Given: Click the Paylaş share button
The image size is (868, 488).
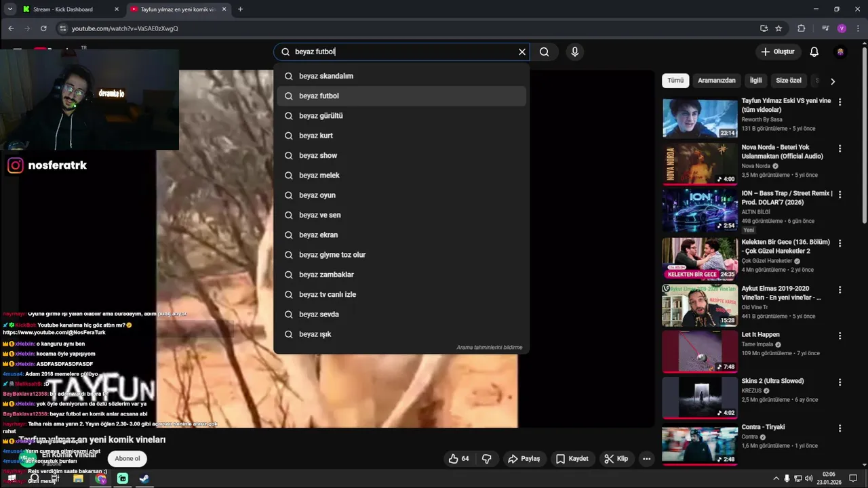Looking at the screenshot, I should [x=524, y=459].
